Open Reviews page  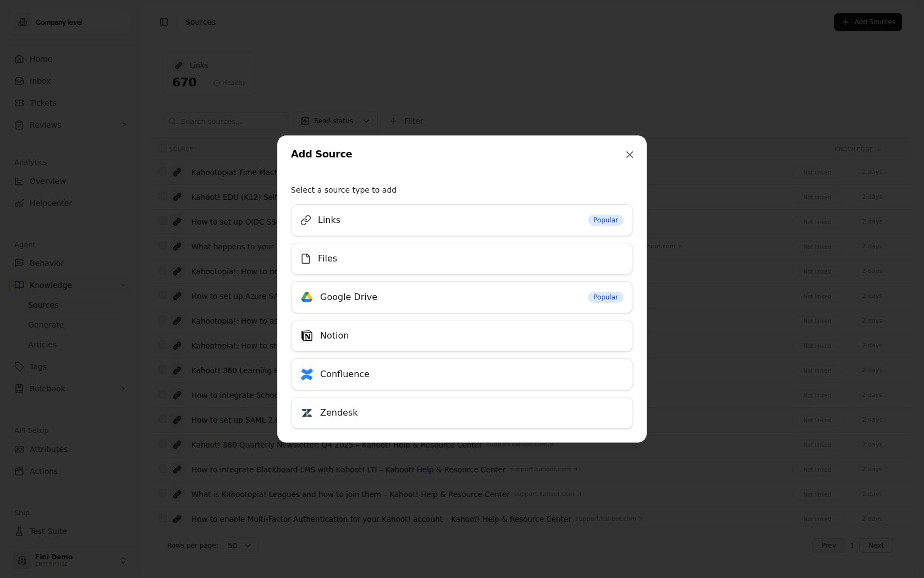click(70, 125)
